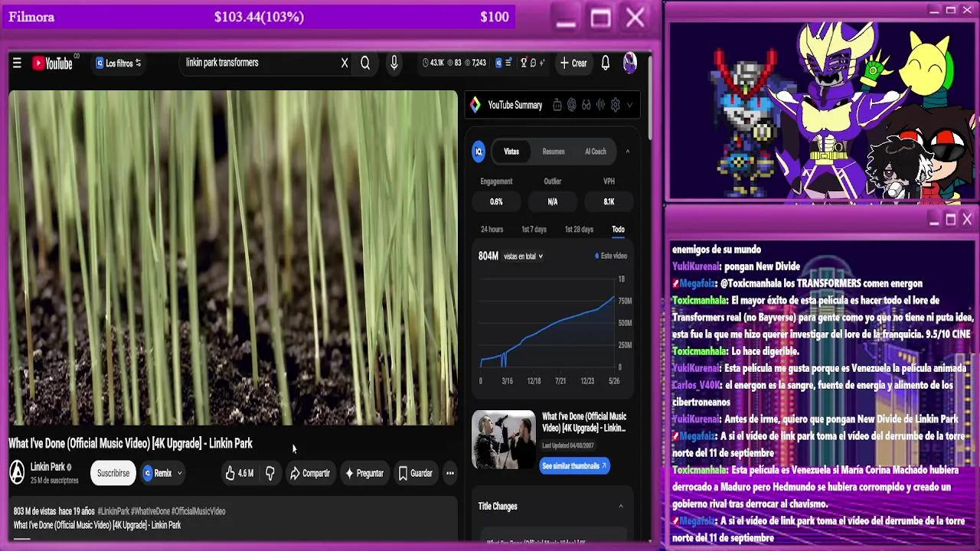Screen dimensions: 980x551
Task: Open the vistas en total dropdown
Action: point(524,256)
